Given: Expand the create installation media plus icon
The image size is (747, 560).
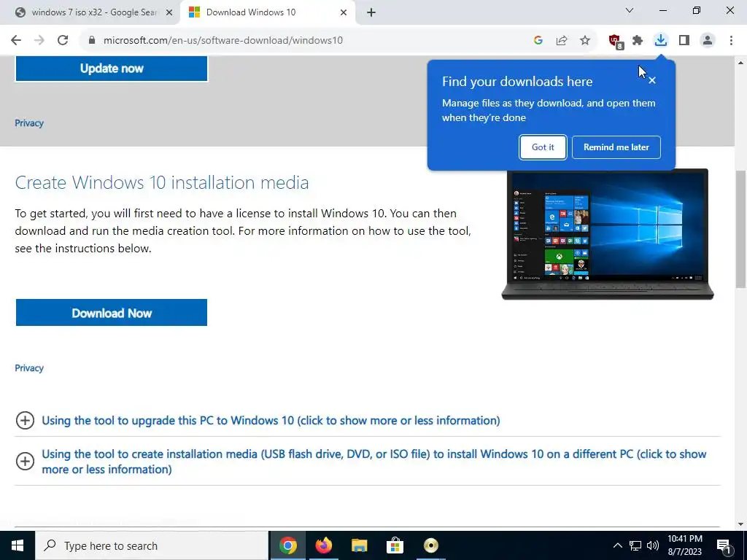Looking at the screenshot, I should [25, 461].
